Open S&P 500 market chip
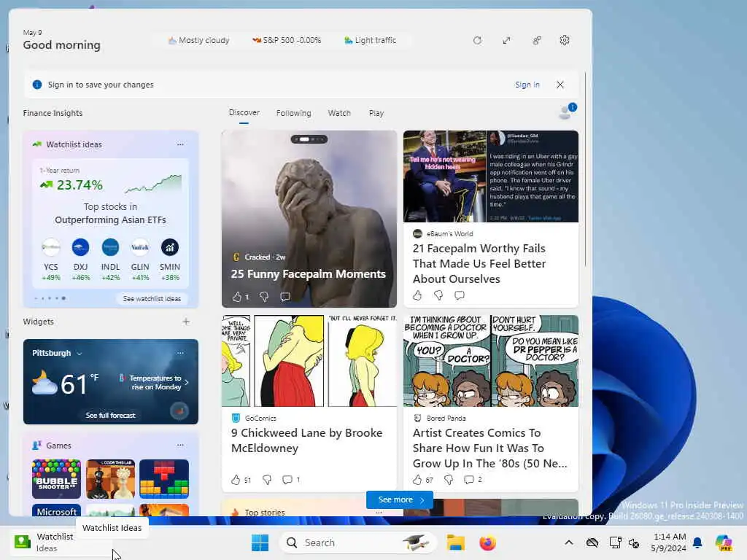 [x=286, y=41]
